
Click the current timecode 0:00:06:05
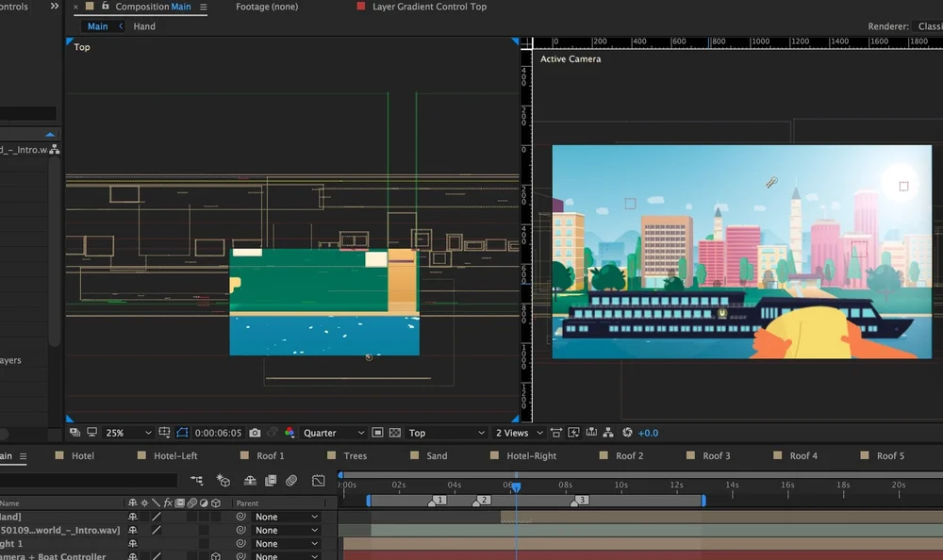pyautogui.click(x=218, y=433)
